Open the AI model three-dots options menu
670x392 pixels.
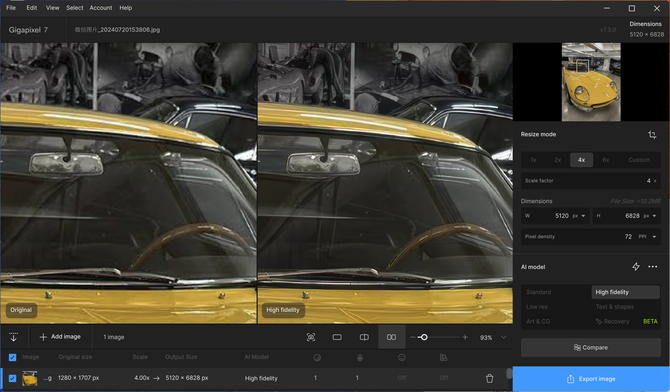(652, 267)
